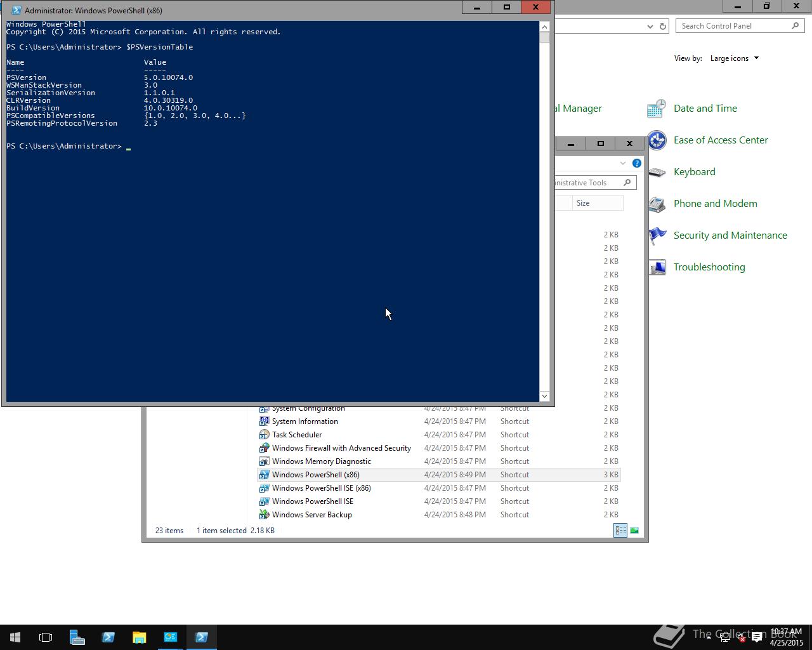Image resolution: width=812 pixels, height=650 pixels.
Task: Select Windows PowerShell (x86) shortcut
Action: 315,475
